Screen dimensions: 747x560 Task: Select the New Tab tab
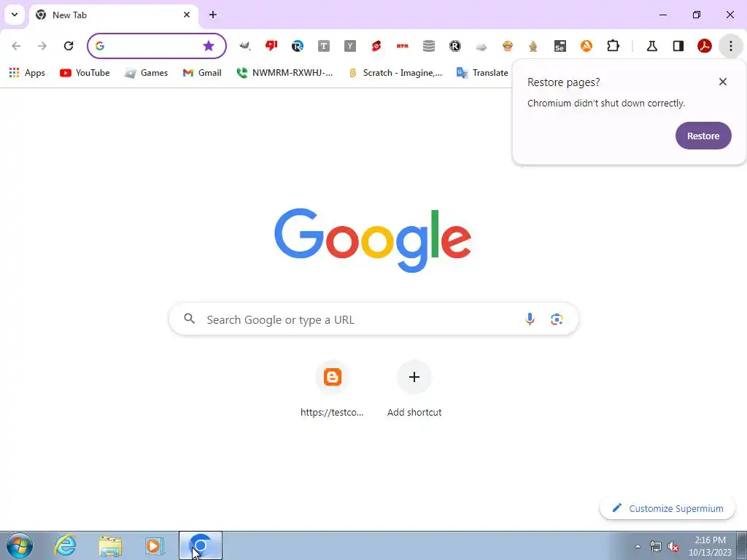click(113, 15)
